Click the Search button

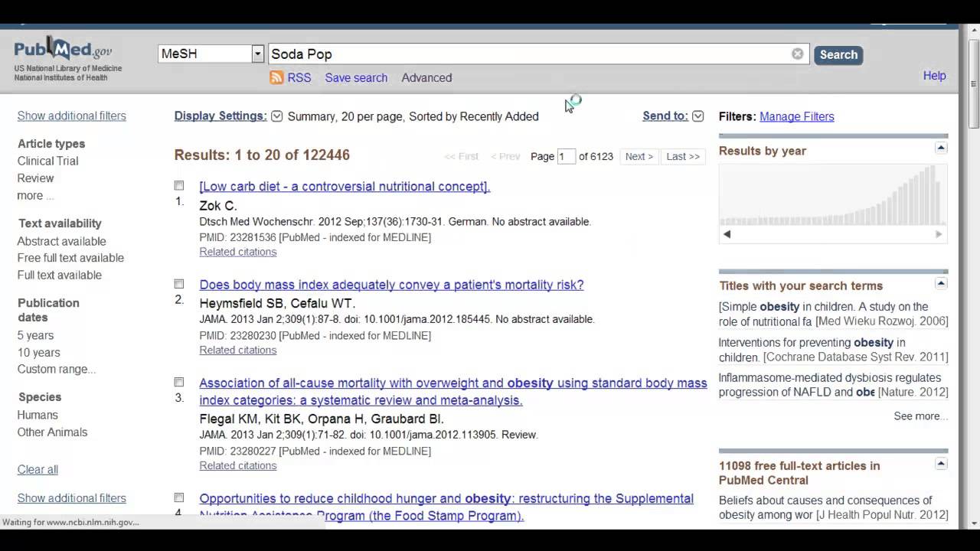click(838, 54)
